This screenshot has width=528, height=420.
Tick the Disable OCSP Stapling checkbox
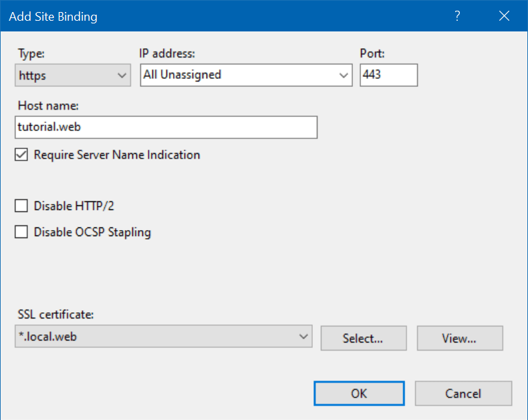click(x=22, y=232)
